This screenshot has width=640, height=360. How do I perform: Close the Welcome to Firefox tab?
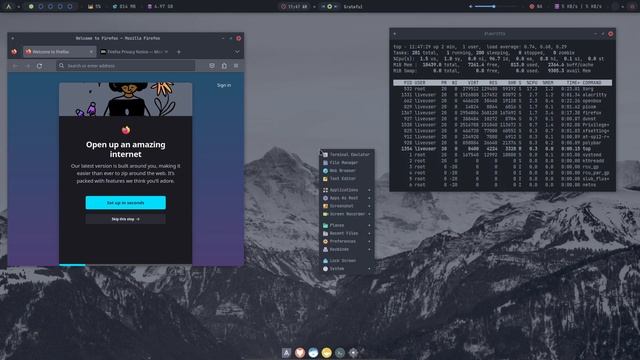pos(91,52)
